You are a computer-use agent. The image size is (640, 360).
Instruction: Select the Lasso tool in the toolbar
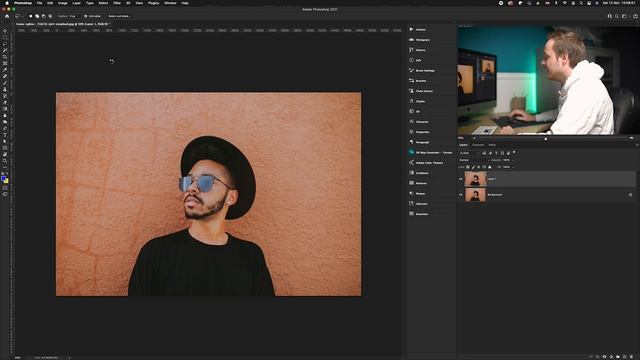click(5, 44)
